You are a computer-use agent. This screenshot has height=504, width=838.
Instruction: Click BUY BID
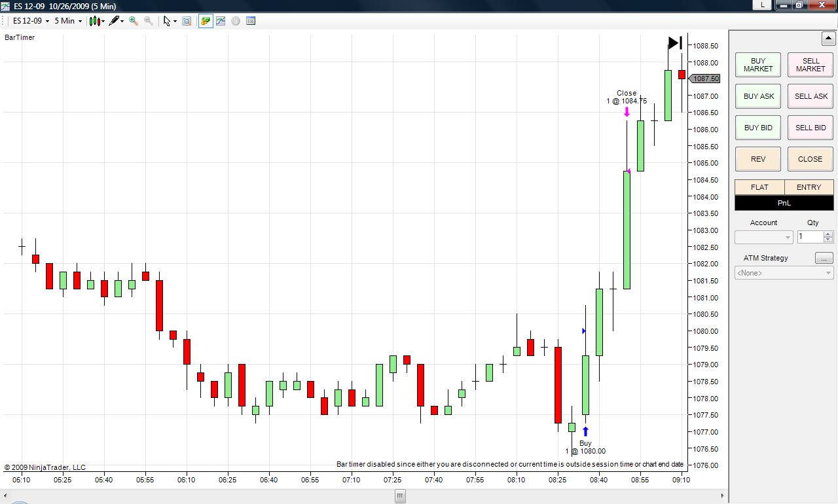coord(758,128)
